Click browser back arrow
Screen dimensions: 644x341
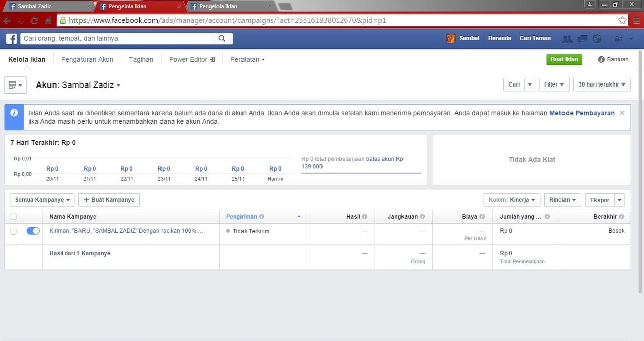point(7,21)
